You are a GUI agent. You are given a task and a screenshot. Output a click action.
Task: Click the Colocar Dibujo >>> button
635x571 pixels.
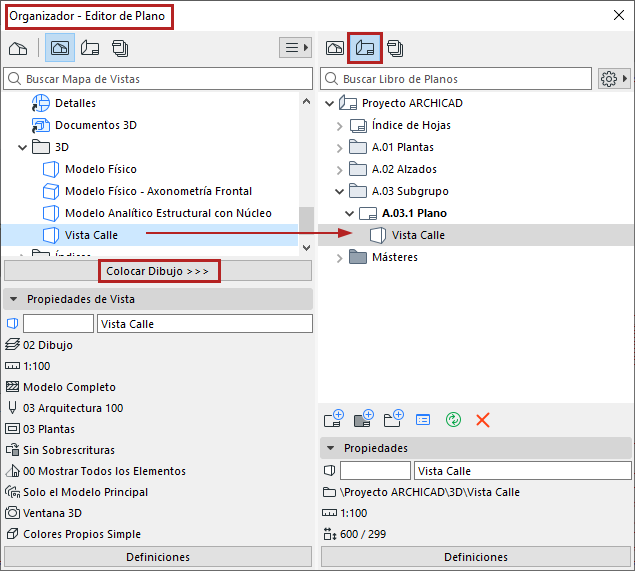point(158,271)
